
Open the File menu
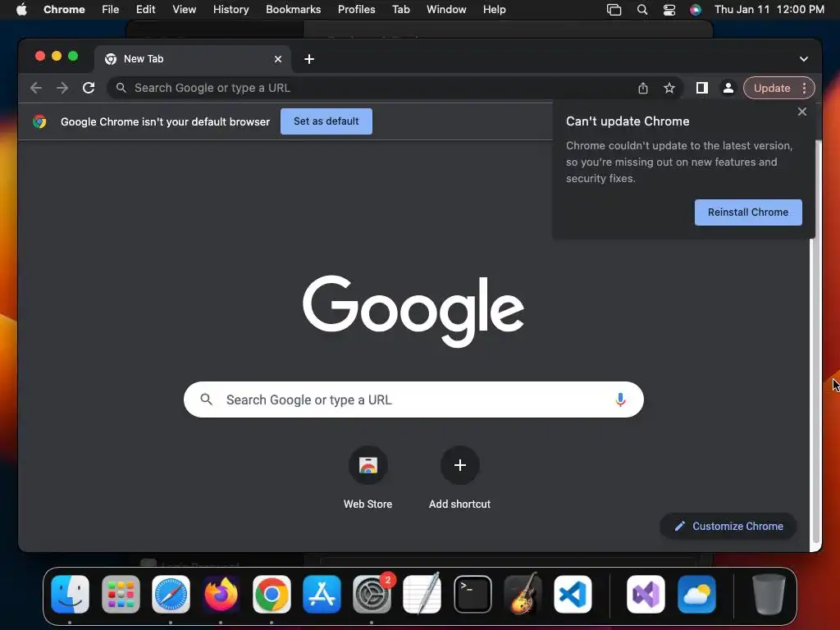[x=111, y=10]
